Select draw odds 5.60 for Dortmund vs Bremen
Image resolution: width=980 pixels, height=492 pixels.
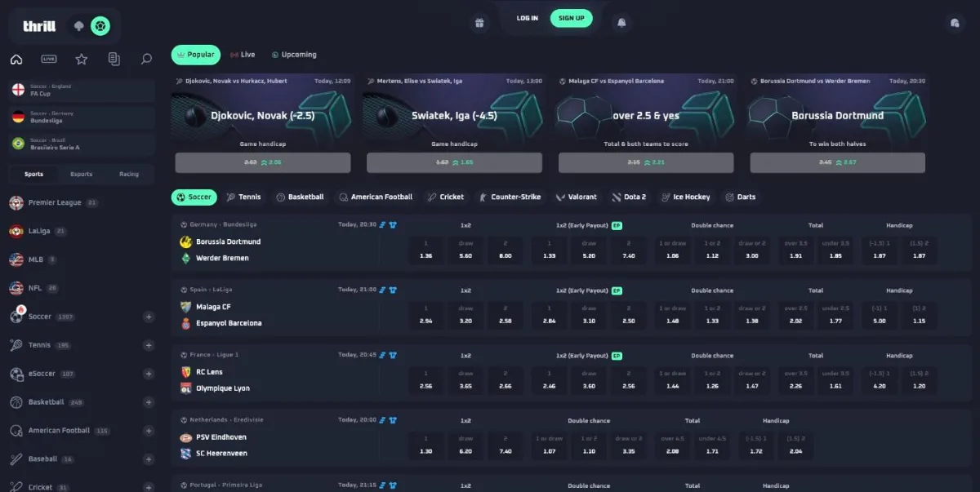465,250
